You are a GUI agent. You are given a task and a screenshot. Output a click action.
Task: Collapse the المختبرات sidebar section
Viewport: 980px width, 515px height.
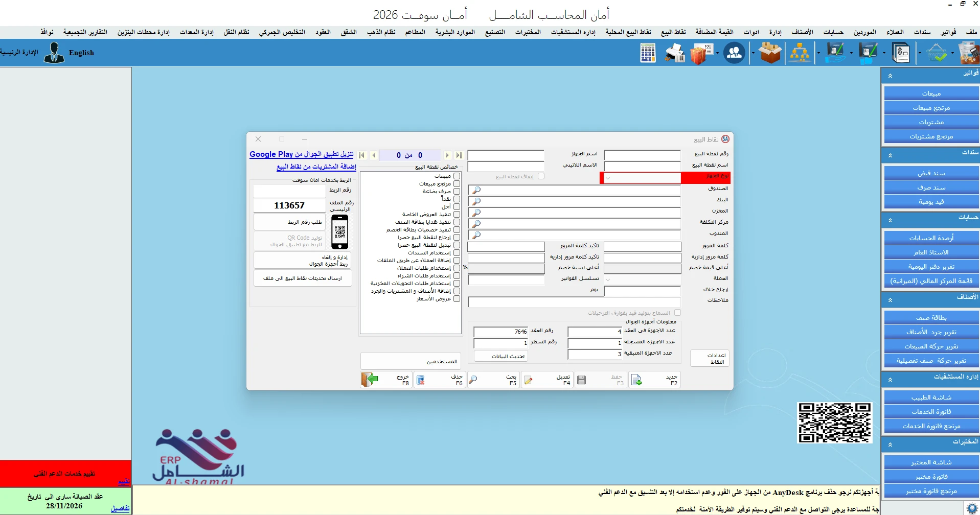click(x=890, y=444)
